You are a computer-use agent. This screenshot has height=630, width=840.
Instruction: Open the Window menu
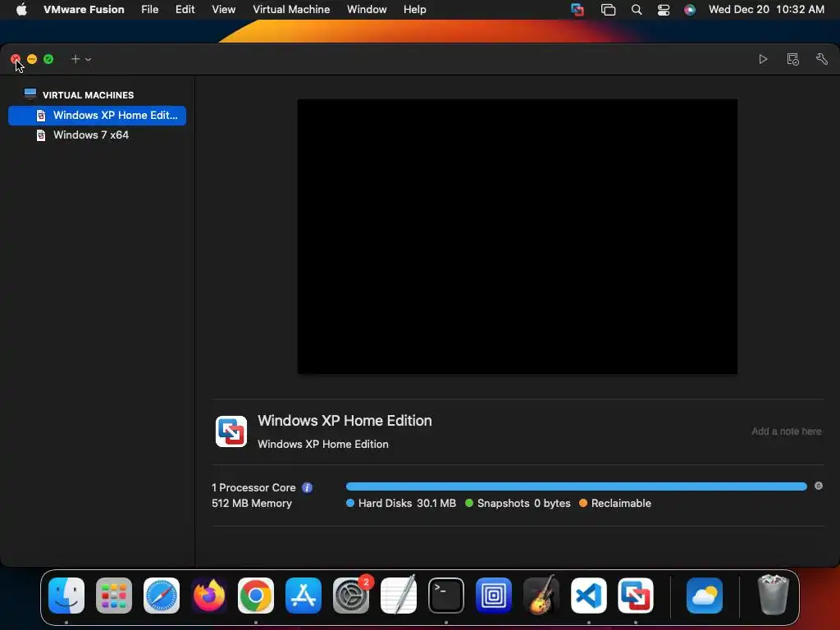(367, 10)
